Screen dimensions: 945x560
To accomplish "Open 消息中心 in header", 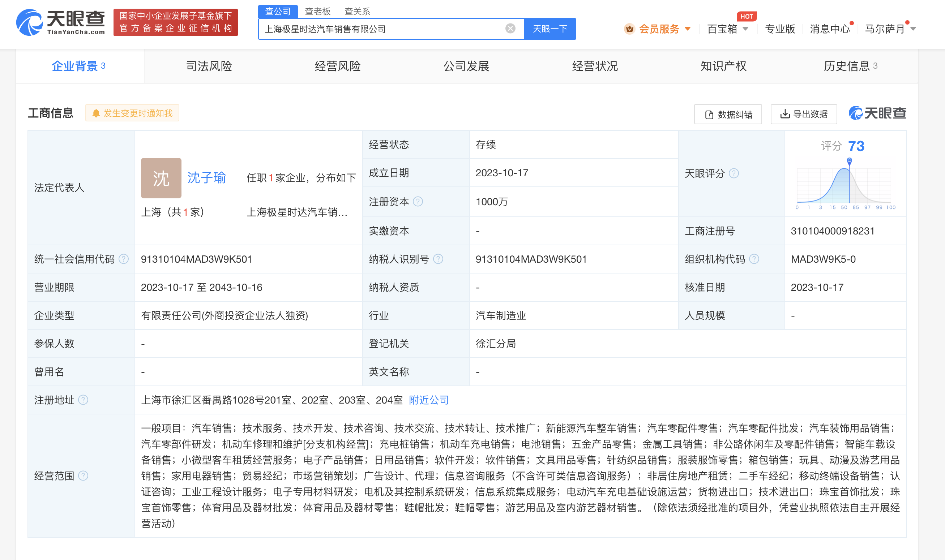I will tap(829, 29).
